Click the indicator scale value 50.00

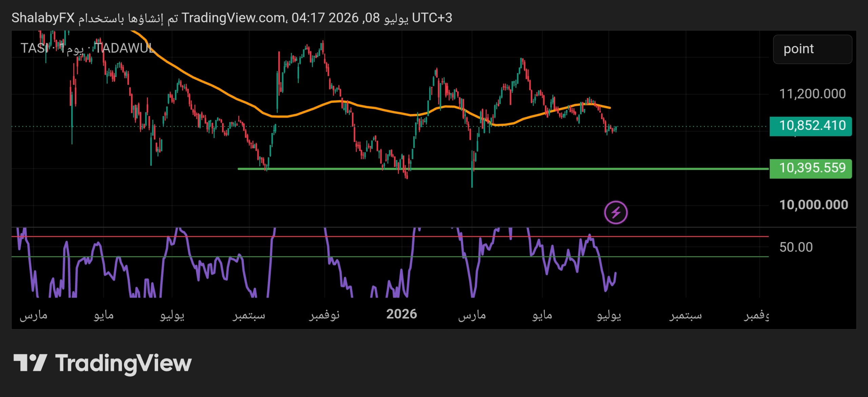(x=796, y=247)
